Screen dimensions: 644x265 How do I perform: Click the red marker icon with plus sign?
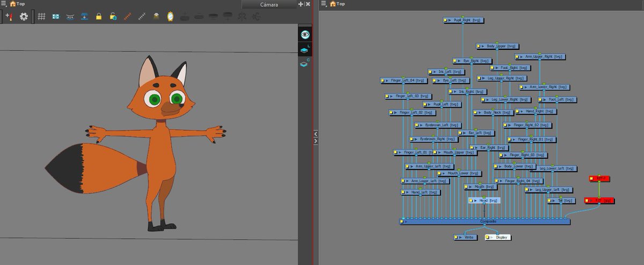pos(9,16)
